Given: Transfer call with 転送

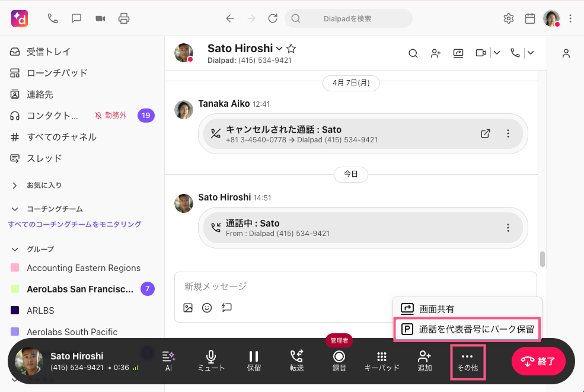Looking at the screenshot, I should pos(296,361).
